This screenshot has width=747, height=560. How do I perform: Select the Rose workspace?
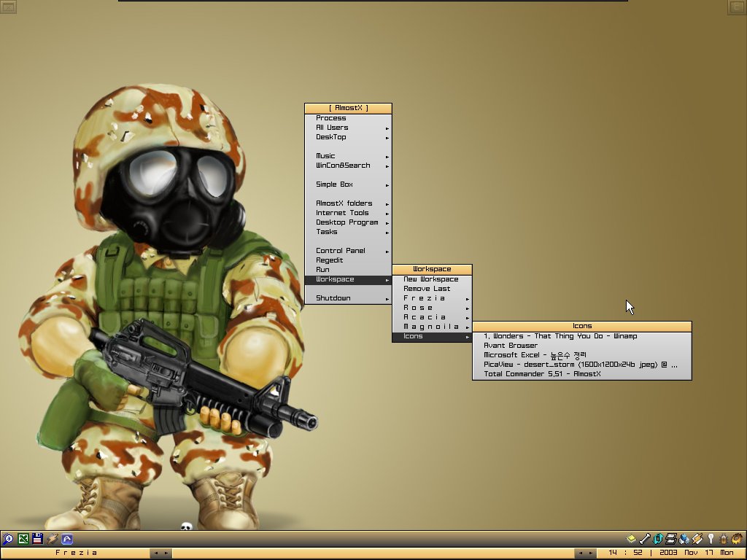point(432,308)
